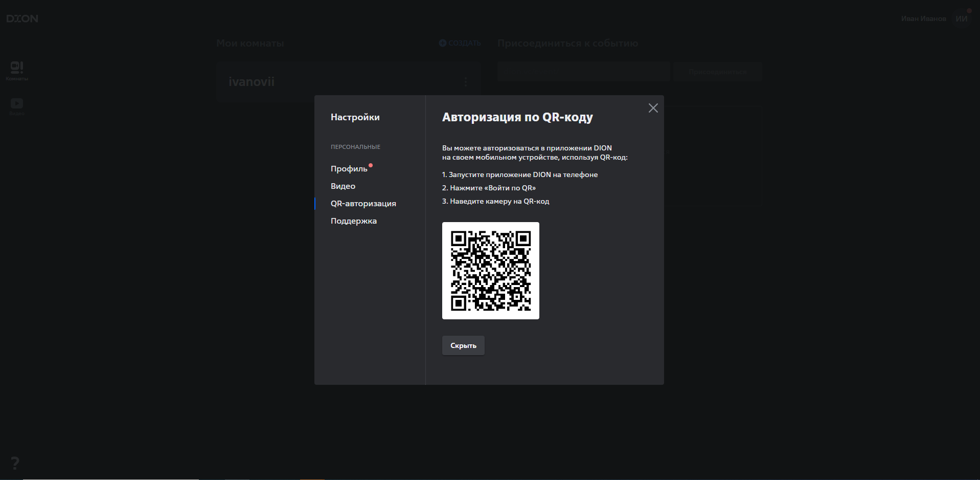This screenshot has height=480, width=980.
Task: Click the Настройки dialog heading
Action: coord(355,117)
